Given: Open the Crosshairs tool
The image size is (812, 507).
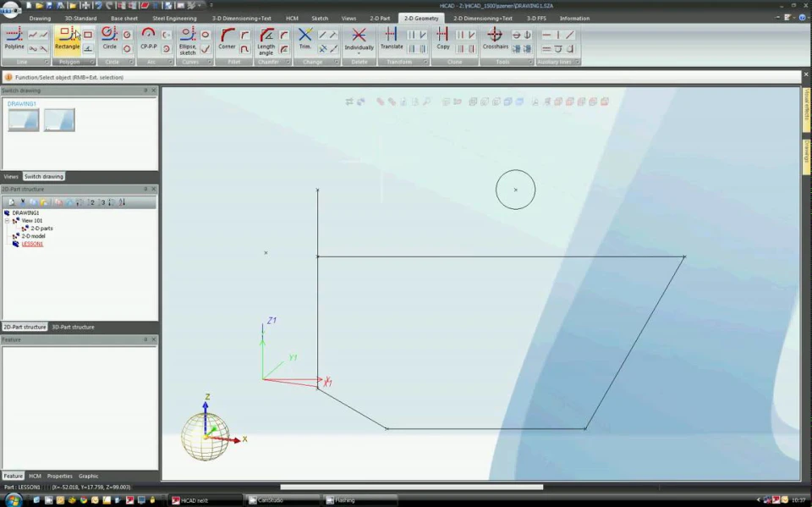Looking at the screenshot, I should point(495,39).
